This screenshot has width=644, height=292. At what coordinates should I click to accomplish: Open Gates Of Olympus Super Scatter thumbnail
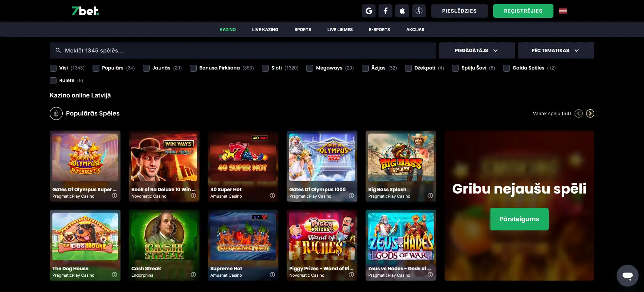[x=85, y=157]
